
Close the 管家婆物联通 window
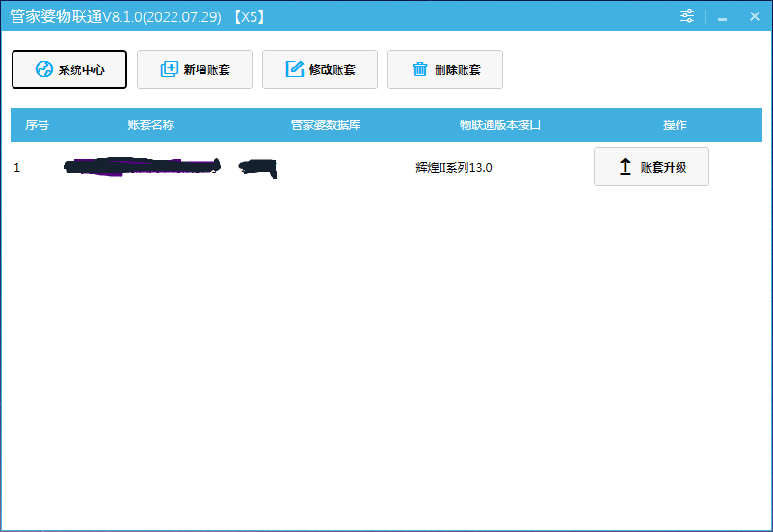tap(755, 16)
